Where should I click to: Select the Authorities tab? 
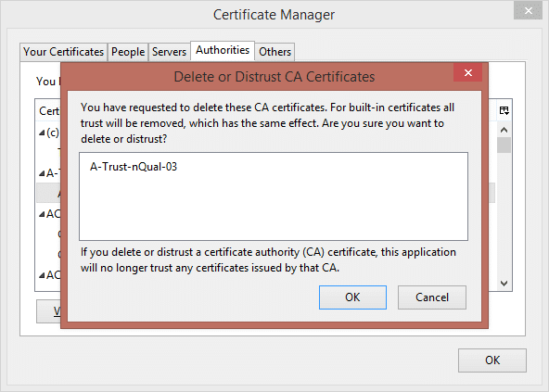pos(223,51)
